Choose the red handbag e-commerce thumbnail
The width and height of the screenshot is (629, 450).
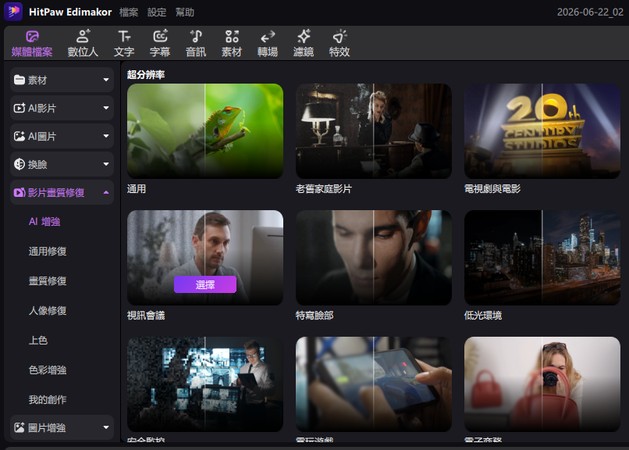click(x=542, y=384)
